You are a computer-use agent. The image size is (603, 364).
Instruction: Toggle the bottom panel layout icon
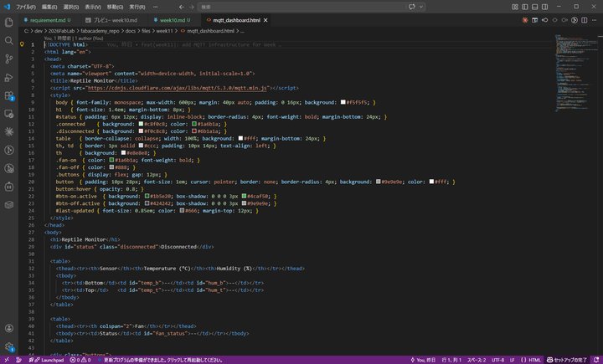click(x=535, y=7)
